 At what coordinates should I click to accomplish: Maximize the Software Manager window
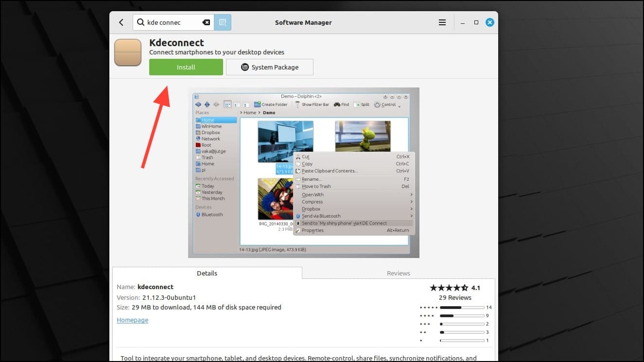pyautogui.click(x=476, y=22)
